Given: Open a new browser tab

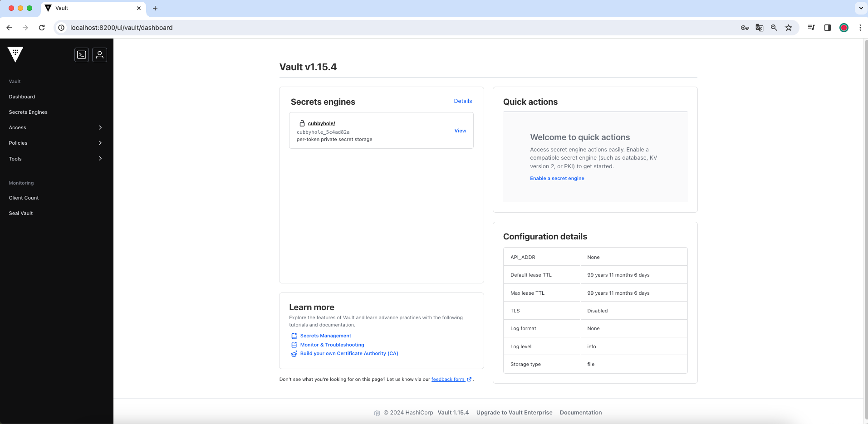Looking at the screenshot, I should click(x=155, y=8).
